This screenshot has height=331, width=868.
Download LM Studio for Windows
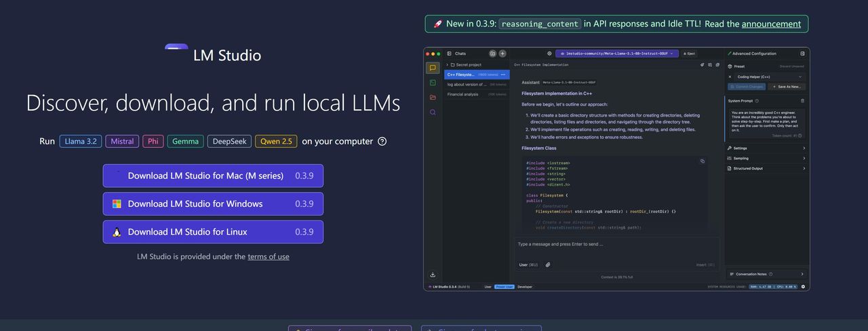coord(213,203)
